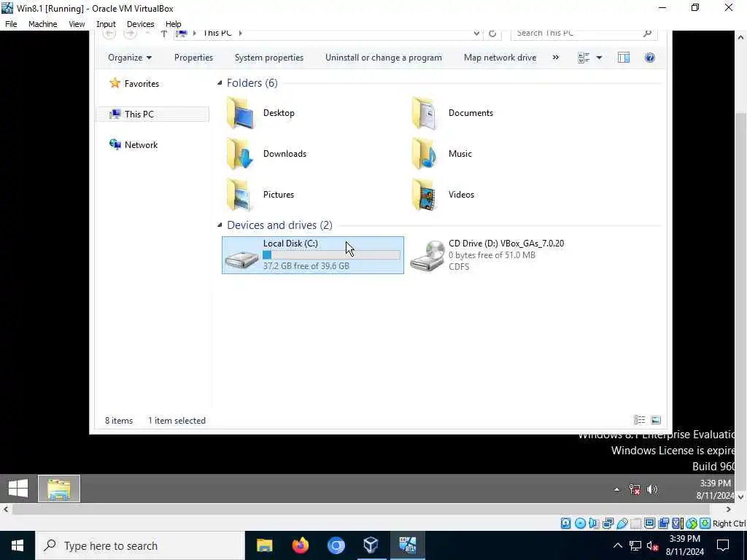
Task: Click the Local Disk (C:) drive icon
Action: pyautogui.click(x=242, y=259)
